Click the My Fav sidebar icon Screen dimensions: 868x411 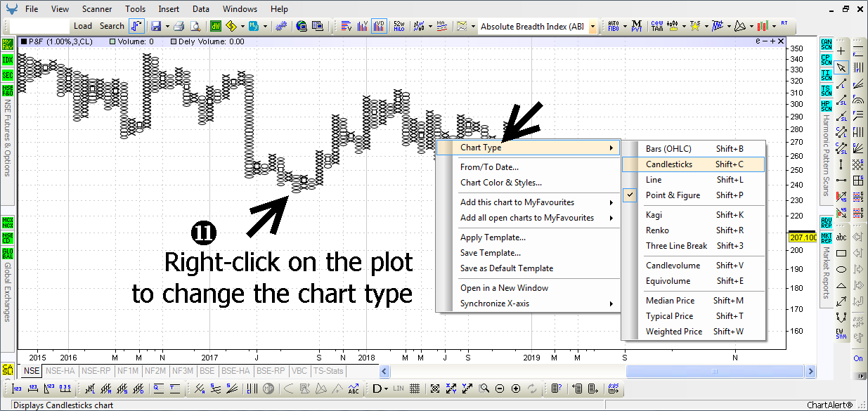point(8,44)
